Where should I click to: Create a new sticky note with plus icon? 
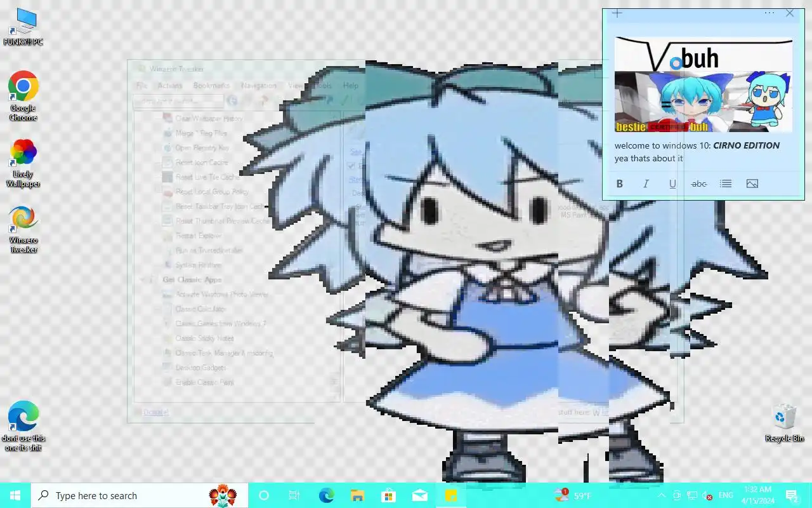click(617, 13)
